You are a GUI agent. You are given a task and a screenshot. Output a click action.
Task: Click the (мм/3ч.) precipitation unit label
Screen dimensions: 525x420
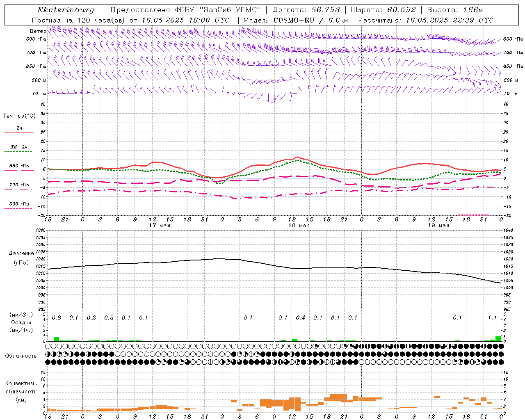coord(21,315)
